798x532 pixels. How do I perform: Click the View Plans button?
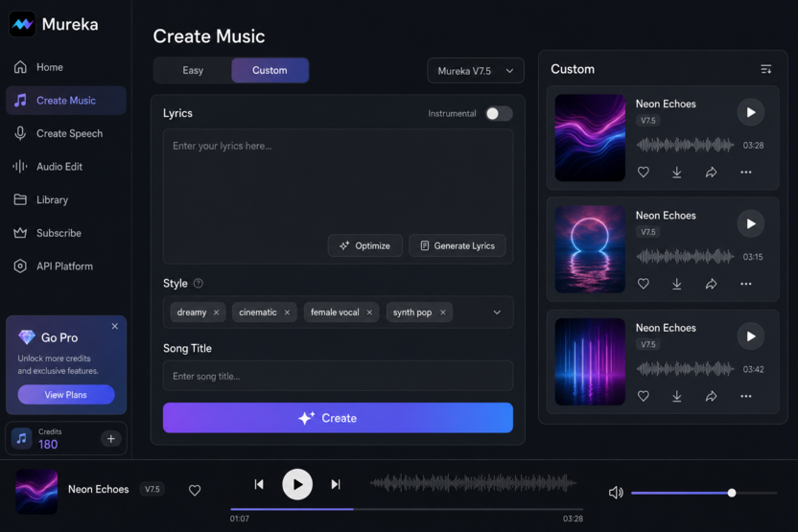coord(66,395)
